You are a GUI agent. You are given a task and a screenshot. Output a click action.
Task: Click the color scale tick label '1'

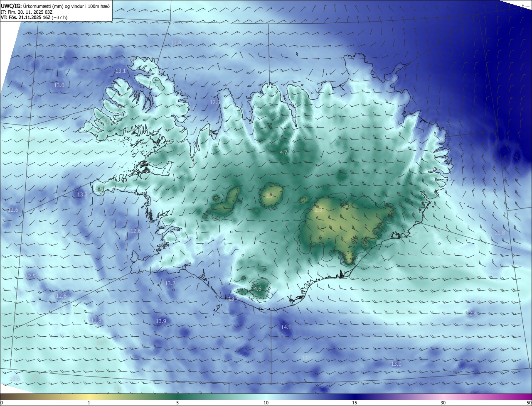pyautogui.click(x=89, y=403)
